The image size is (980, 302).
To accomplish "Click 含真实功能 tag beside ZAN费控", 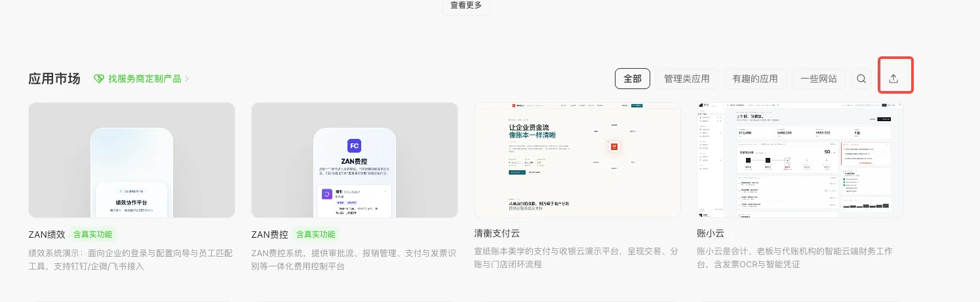I will pyautogui.click(x=315, y=234).
